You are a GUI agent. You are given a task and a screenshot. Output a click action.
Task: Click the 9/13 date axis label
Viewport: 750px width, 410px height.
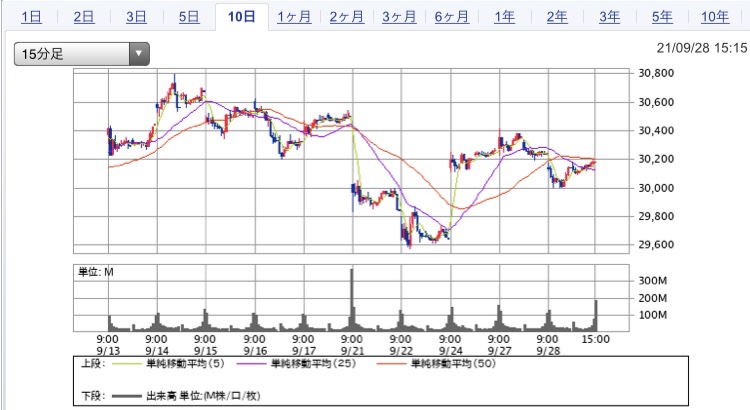click(x=108, y=351)
